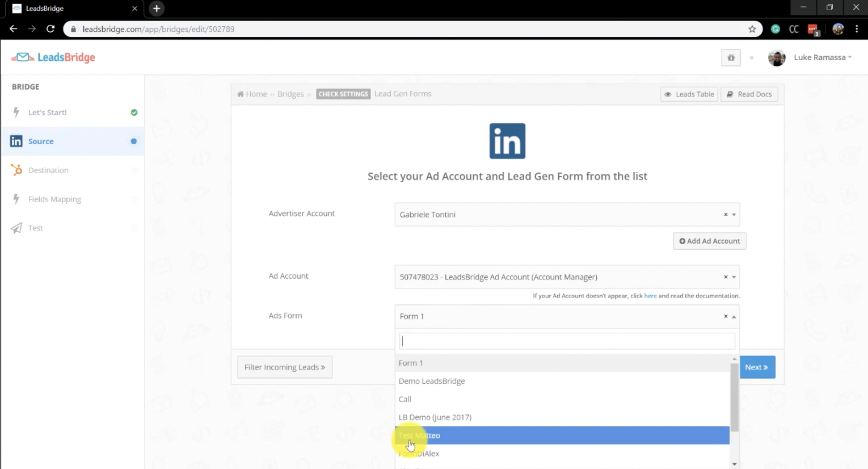Go to the Test step
Screen dimensions: 868x469
74,228
